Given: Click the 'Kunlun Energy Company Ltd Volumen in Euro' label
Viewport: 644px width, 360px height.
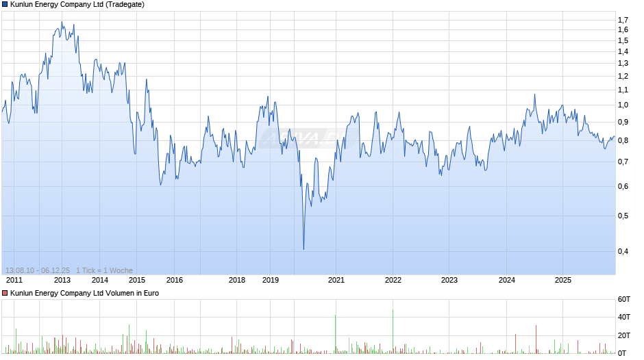Looking at the screenshot, I should (x=84, y=293).
